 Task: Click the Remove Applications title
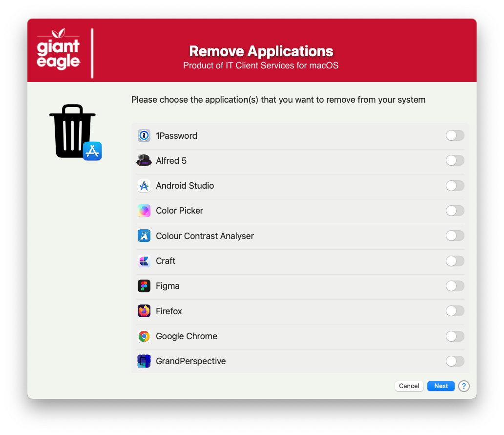261,51
